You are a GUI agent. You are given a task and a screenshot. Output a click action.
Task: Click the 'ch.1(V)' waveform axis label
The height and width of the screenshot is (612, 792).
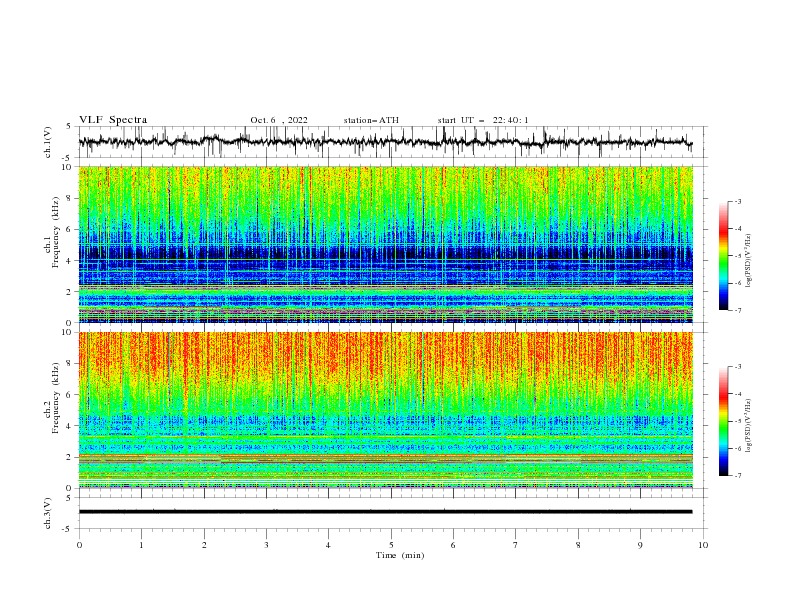pos(48,142)
